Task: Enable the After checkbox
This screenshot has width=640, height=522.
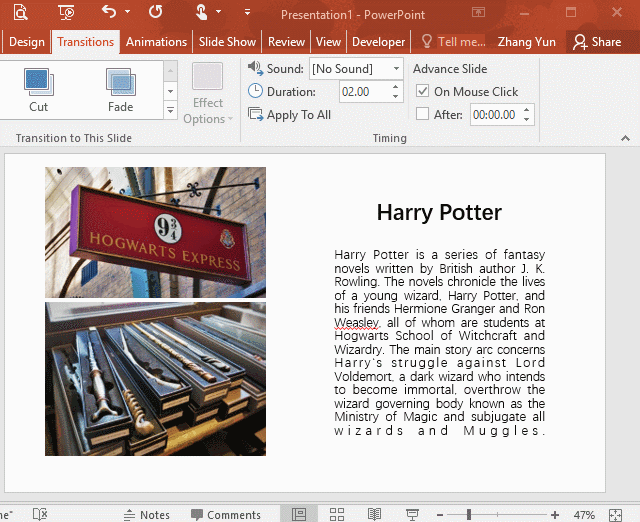Action: click(422, 113)
